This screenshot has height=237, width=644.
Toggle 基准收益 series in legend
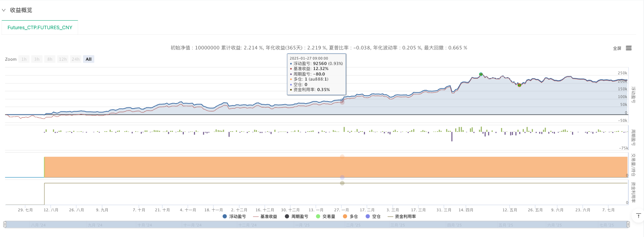tap(265, 216)
